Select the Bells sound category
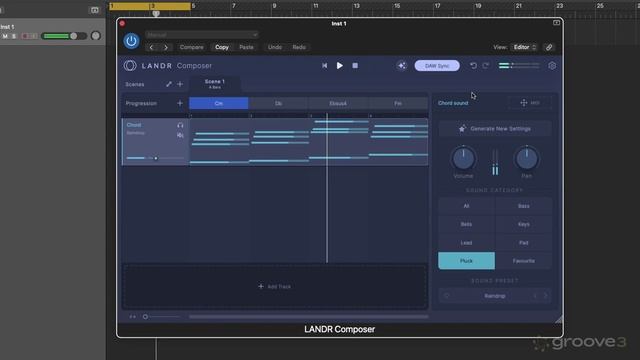This screenshot has height=360, width=640. tap(467, 224)
